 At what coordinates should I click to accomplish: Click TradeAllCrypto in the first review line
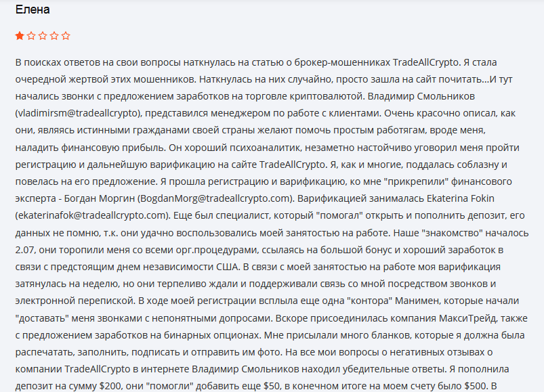point(423,62)
